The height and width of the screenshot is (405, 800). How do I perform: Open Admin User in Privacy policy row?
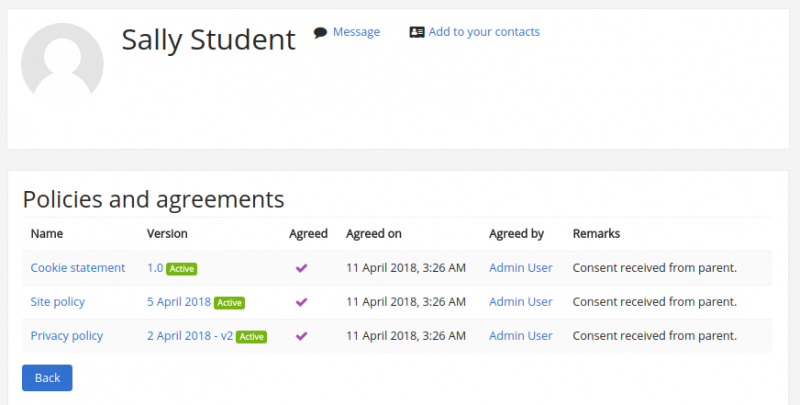coord(520,336)
